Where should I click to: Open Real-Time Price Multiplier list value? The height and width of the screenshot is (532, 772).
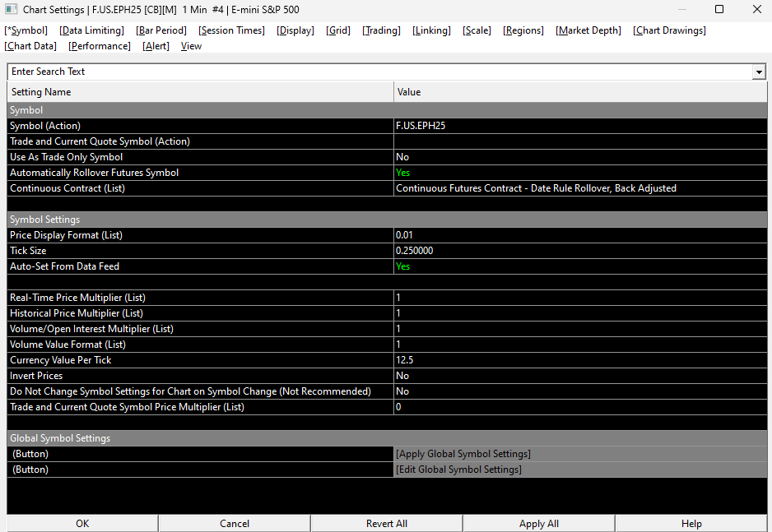[x=580, y=298]
